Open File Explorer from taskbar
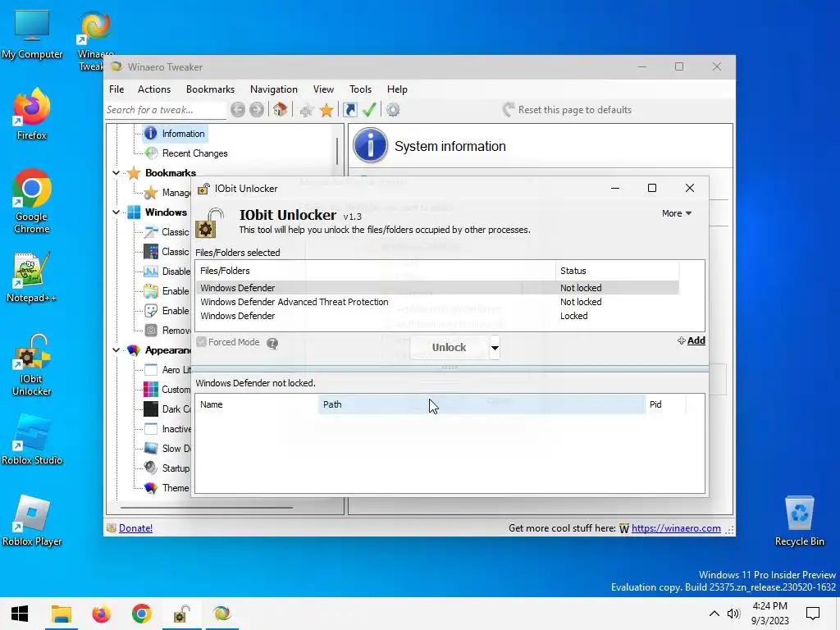The image size is (840, 630). click(61, 614)
